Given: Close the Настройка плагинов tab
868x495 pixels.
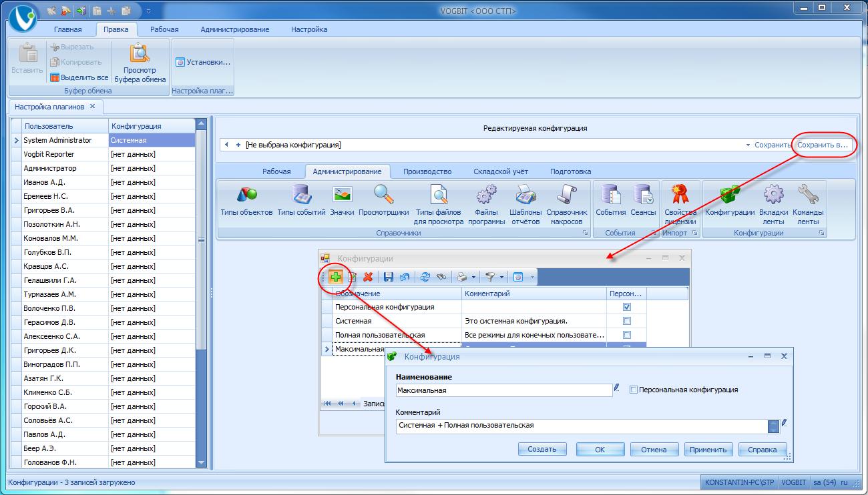Looking at the screenshot, I should tap(93, 106).
